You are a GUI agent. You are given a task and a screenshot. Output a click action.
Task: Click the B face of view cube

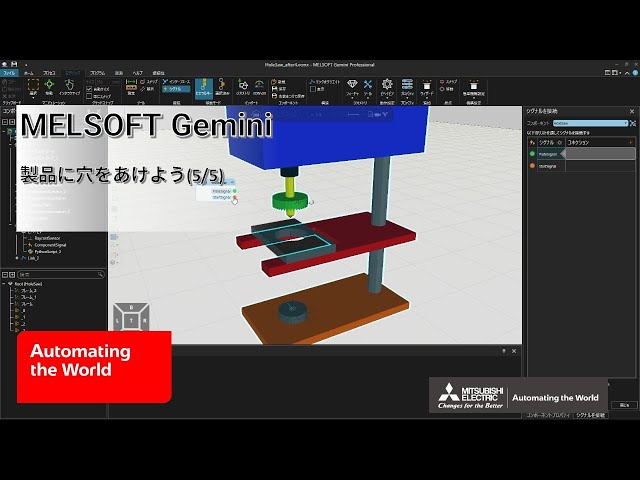click(x=131, y=307)
